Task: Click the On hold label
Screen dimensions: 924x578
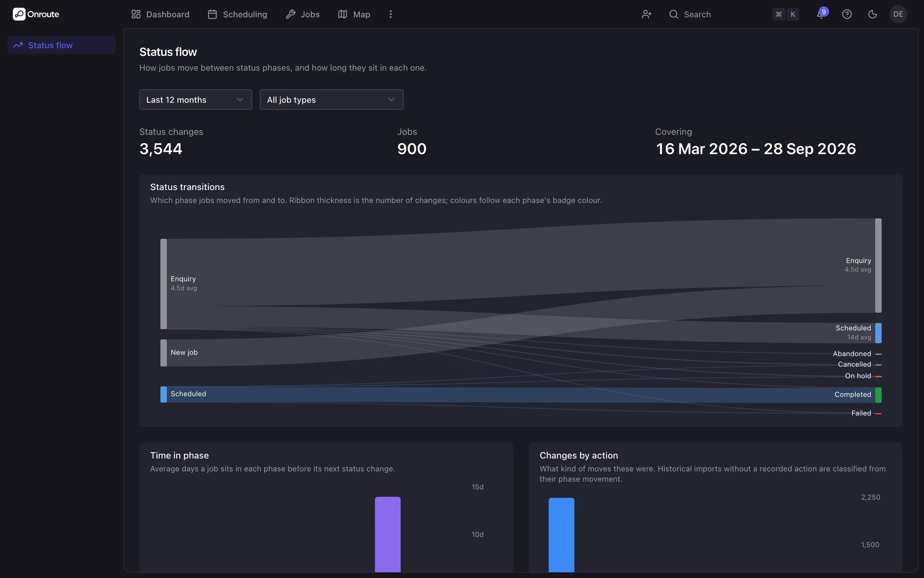Action: (x=858, y=376)
